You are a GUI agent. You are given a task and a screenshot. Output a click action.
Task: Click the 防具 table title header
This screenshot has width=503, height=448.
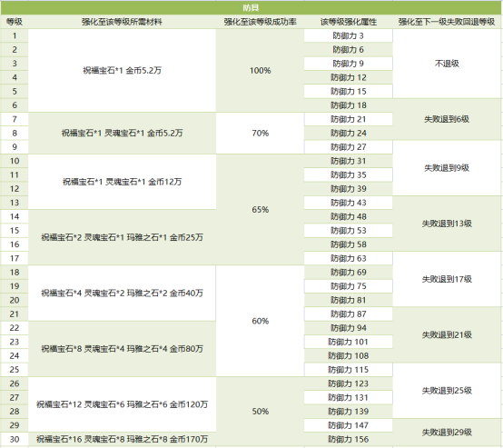(251, 7)
